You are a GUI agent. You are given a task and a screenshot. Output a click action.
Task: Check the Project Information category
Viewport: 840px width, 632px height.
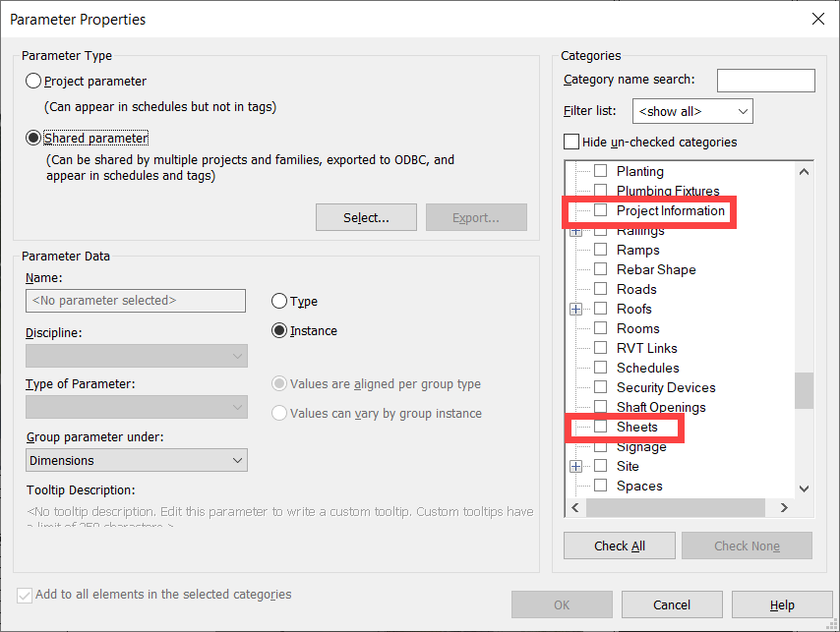[x=600, y=210]
